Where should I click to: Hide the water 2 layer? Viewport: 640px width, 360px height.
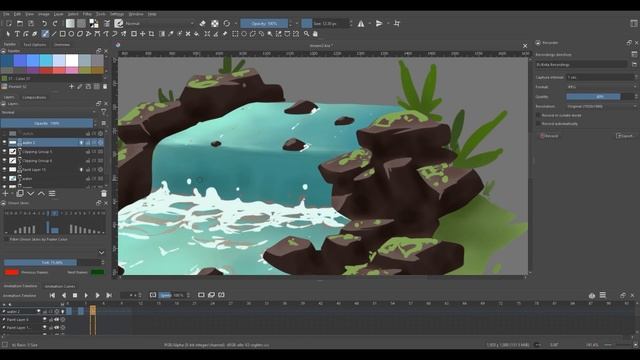click(x=4, y=142)
